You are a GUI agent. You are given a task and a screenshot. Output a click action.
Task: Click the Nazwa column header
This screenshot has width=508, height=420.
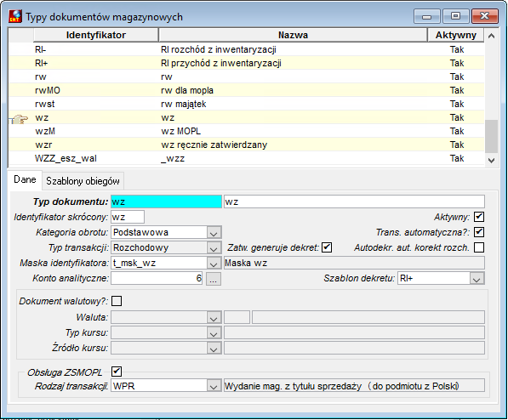click(293, 35)
